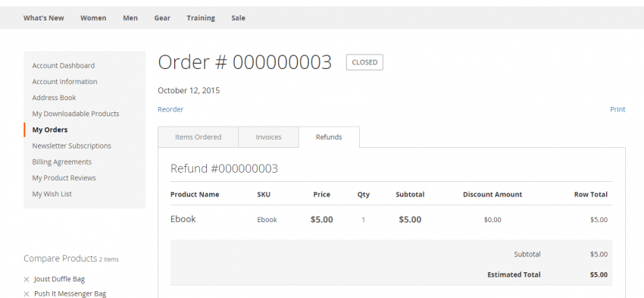Click the Ebook SKU cell

267,220
